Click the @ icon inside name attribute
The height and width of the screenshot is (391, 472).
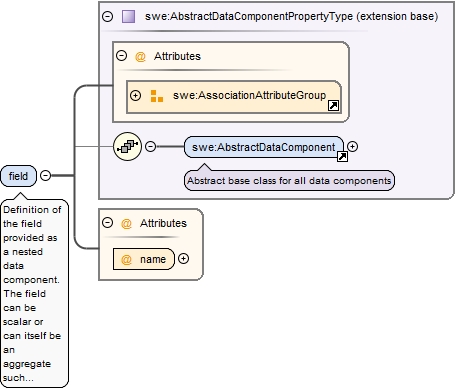click(x=126, y=259)
